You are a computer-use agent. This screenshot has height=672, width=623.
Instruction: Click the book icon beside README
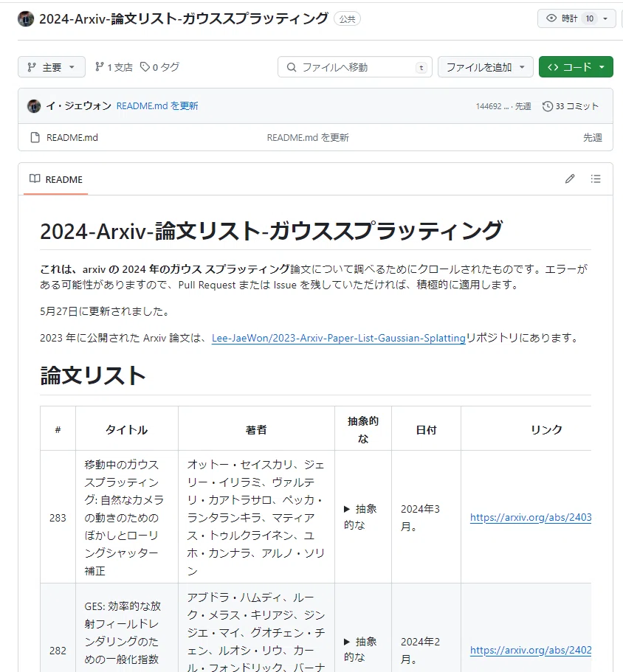coord(35,179)
